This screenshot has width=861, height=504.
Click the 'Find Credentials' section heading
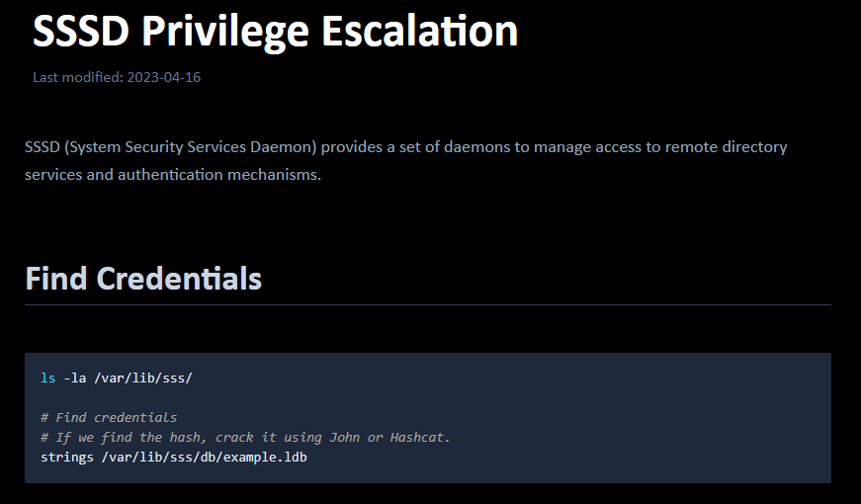pos(143,279)
